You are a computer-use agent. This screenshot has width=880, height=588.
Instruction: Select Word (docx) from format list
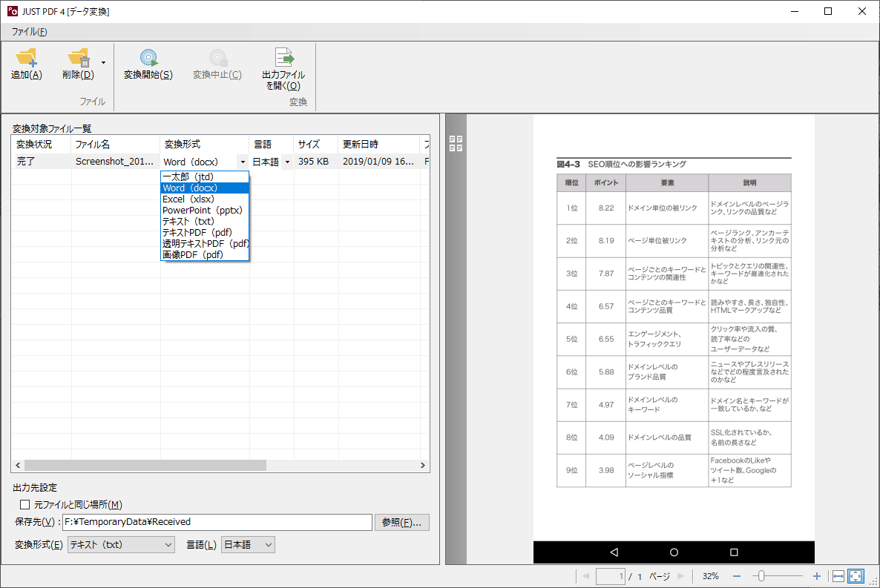click(x=204, y=188)
